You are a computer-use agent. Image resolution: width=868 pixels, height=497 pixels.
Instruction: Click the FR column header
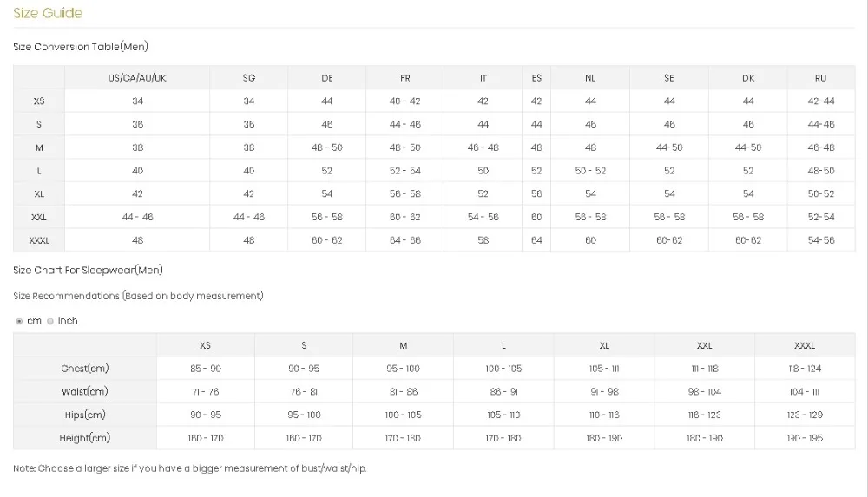pyautogui.click(x=405, y=78)
